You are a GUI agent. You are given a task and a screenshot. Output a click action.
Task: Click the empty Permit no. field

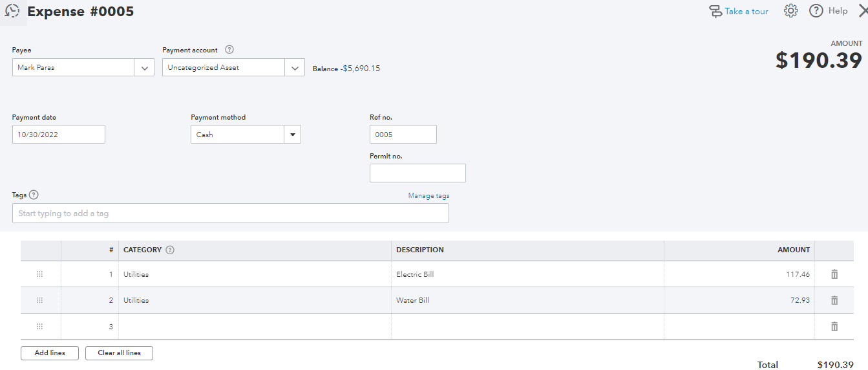pos(418,173)
